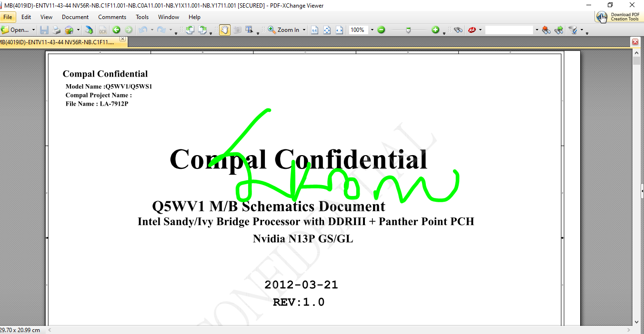Open the email options dropdown arrow
Image resolution: width=644 pixels, height=334 pixels.
click(78, 30)
